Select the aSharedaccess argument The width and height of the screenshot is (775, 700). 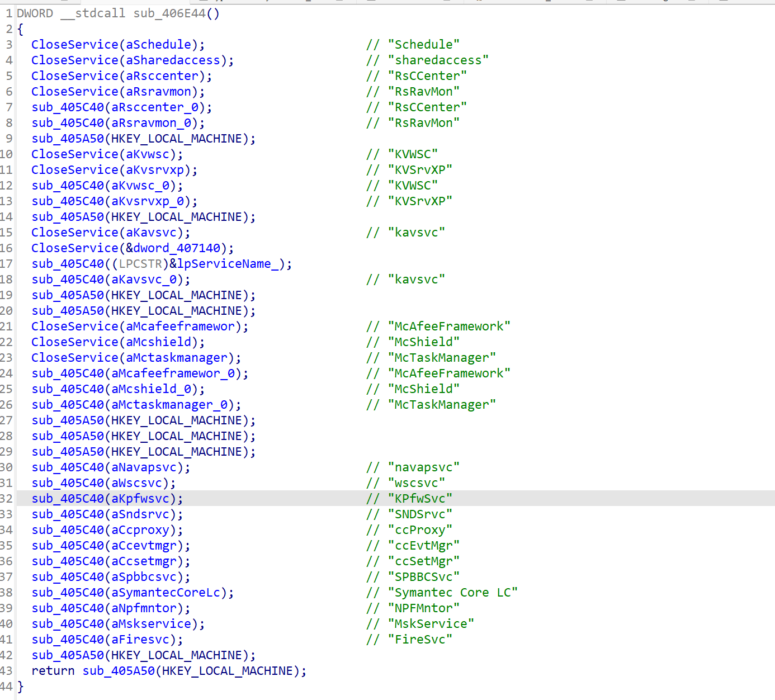(173, 60)
